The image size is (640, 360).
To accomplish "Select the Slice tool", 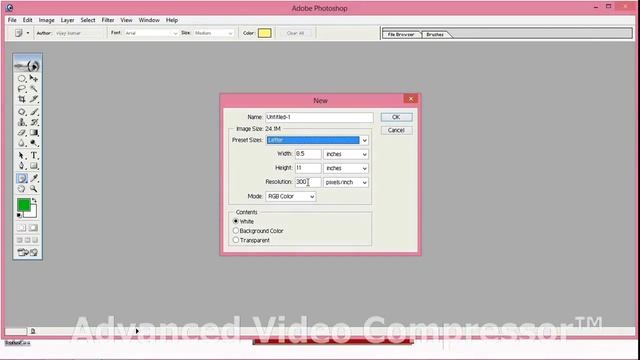I will pos(34,99).
